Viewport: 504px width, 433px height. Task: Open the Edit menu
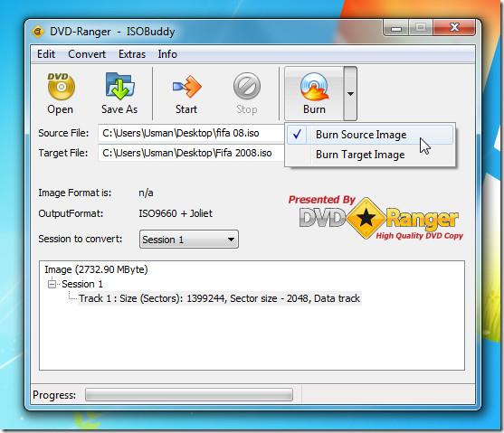(46, 54)
